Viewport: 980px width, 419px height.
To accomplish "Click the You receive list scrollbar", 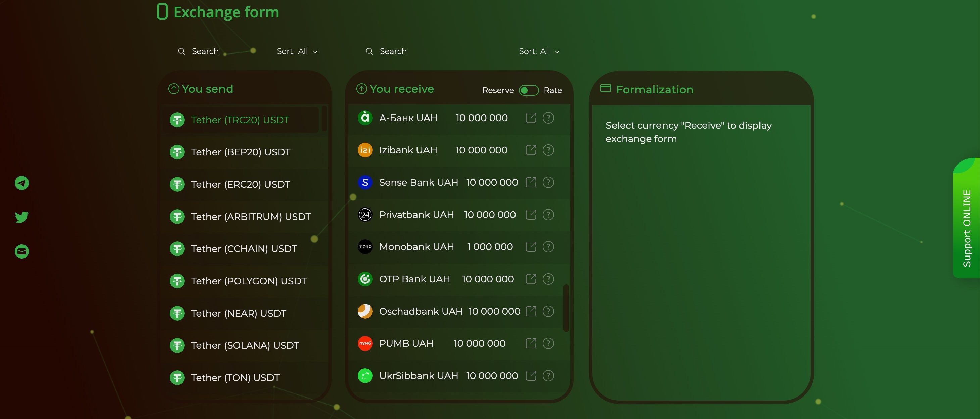I will pyautogui.click(x=566, y=308).
